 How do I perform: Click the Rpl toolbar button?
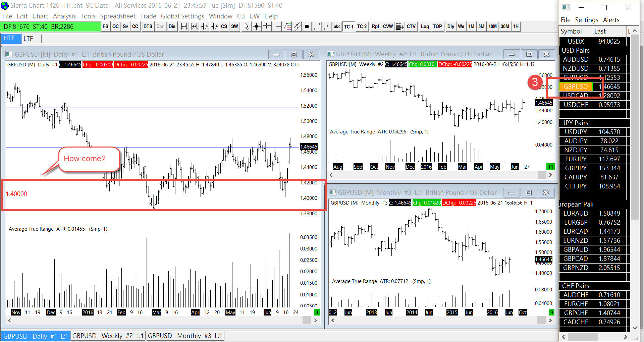click(376, 26)
